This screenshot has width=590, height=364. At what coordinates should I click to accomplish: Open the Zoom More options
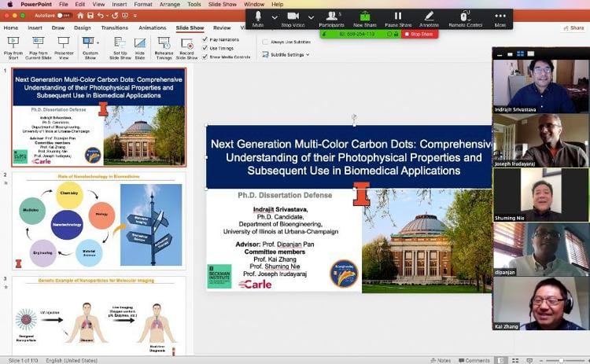[500, 18]
